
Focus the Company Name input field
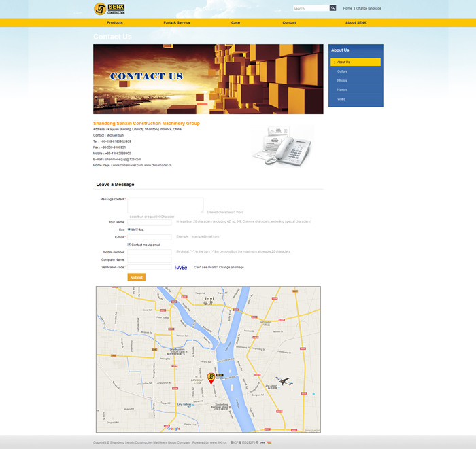click(x=150, y=259)
